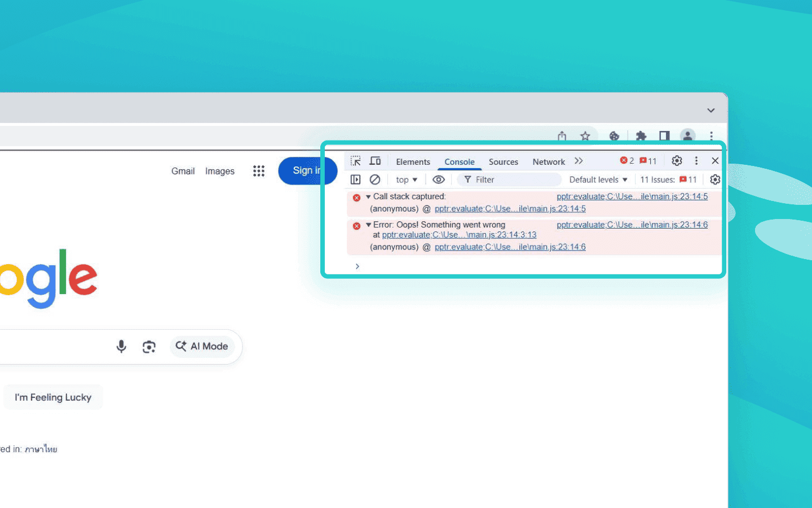Close the DevTools panel
812x508 pixels.
point(715,161)
